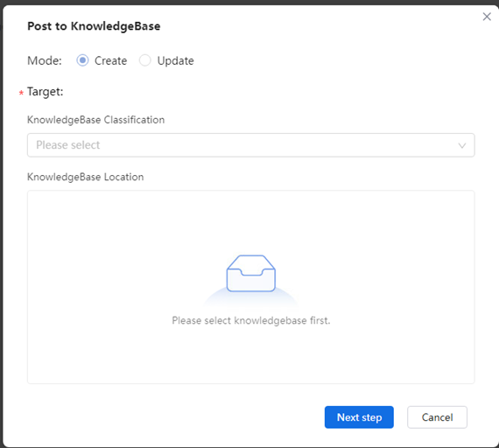Click the Mode label

coord(45,60)
